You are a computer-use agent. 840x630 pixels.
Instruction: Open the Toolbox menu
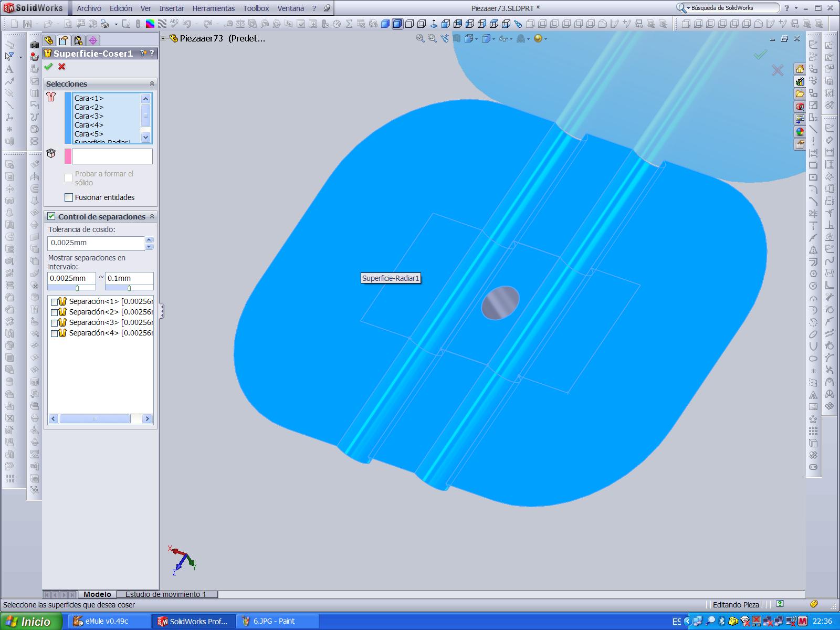[x=256, y=8]
